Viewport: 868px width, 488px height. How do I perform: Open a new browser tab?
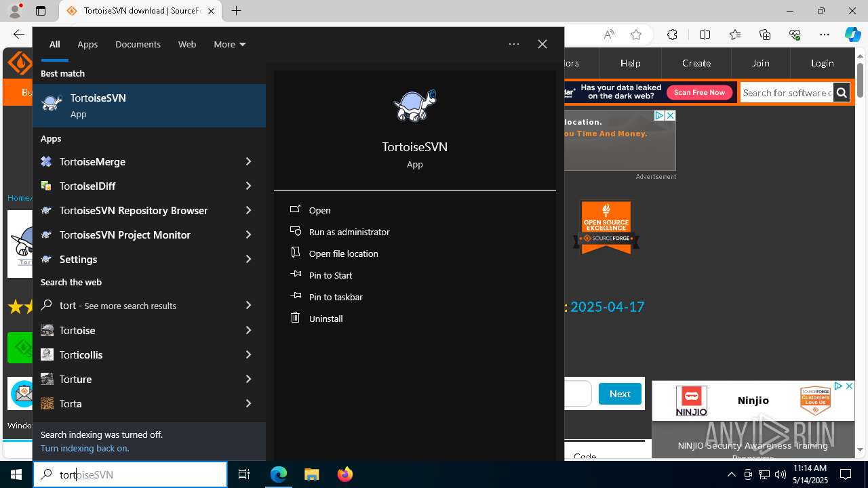(x=236, y=11)
